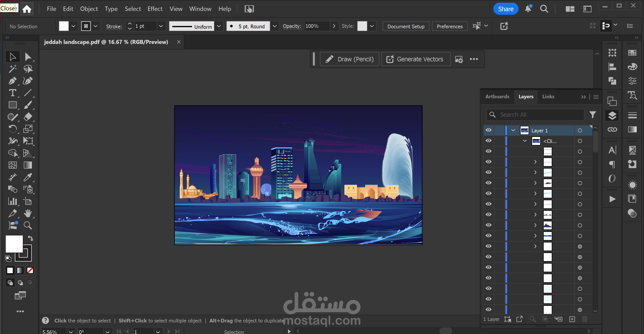Toggle visibility of the Clip Group sublayer
The width and height of the screenshot is (644, 334).
488,141
